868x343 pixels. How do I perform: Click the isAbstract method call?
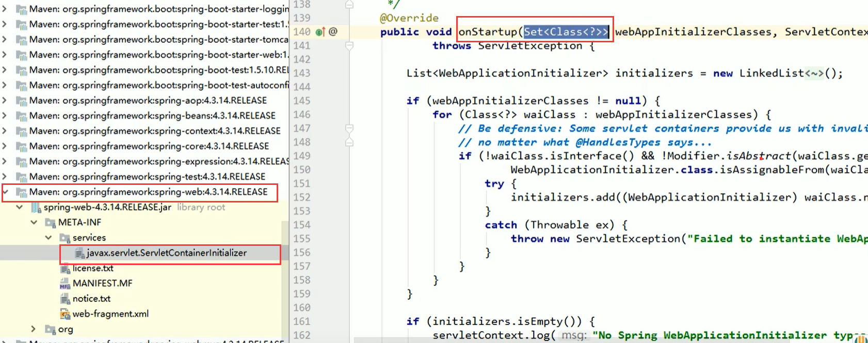pyautogui.click(x=759, y=156)
